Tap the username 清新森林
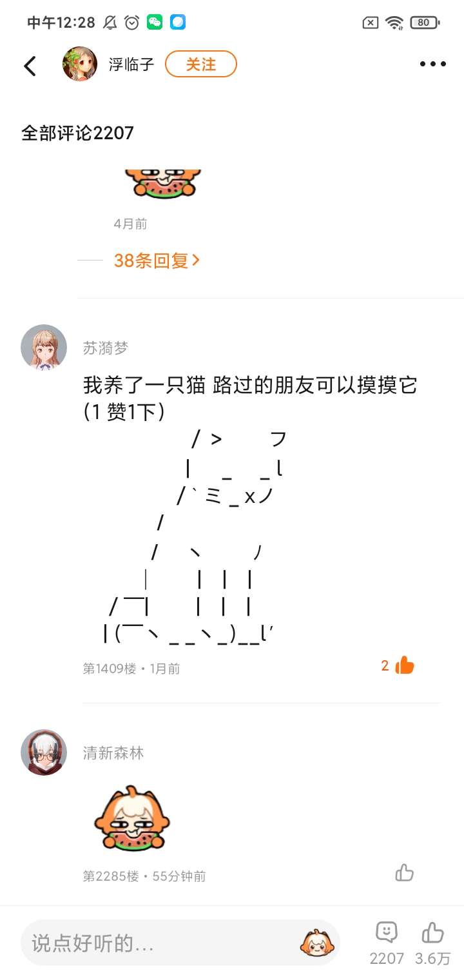The height and width of the screenshot is (980, 464). tap(113, 753)
